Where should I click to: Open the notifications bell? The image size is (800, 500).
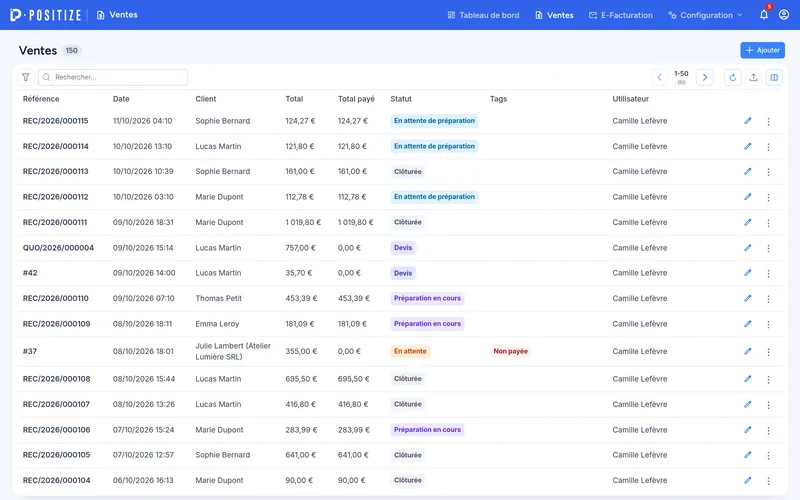click(764, 15)
